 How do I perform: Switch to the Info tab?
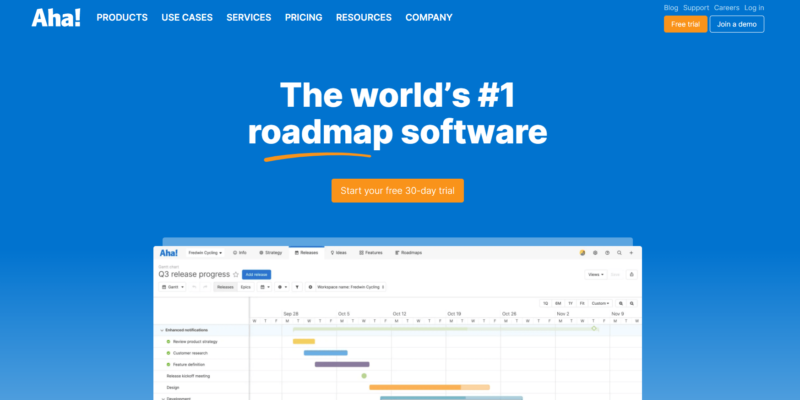tap(239, 253)
